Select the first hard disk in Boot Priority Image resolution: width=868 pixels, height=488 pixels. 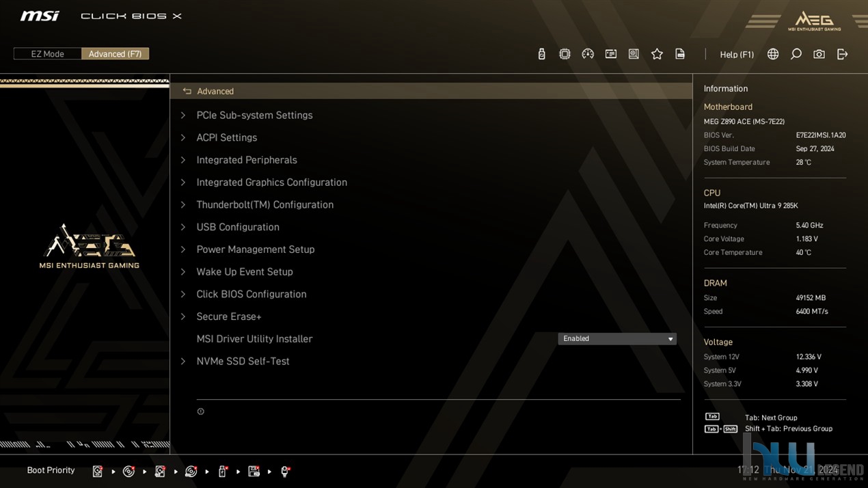point(98,471)
